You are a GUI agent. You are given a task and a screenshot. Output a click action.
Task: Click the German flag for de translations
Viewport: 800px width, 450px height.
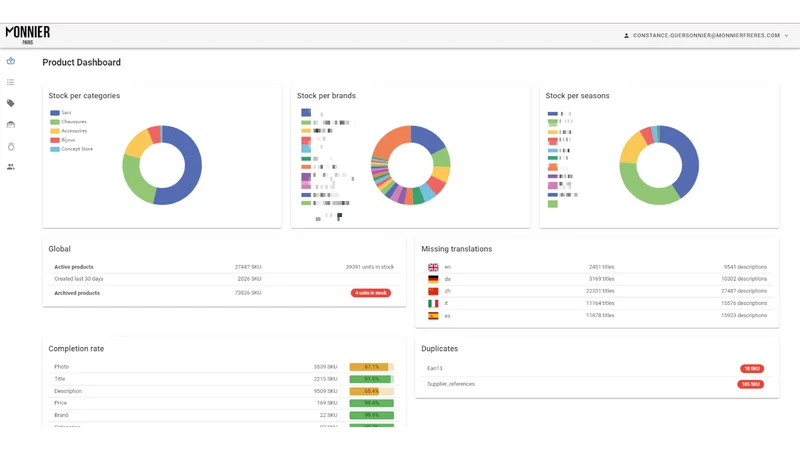[x=433, y=279]
